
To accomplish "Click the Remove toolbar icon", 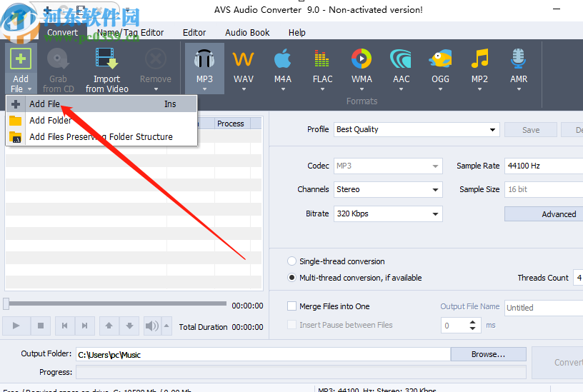I will (156, 59).
